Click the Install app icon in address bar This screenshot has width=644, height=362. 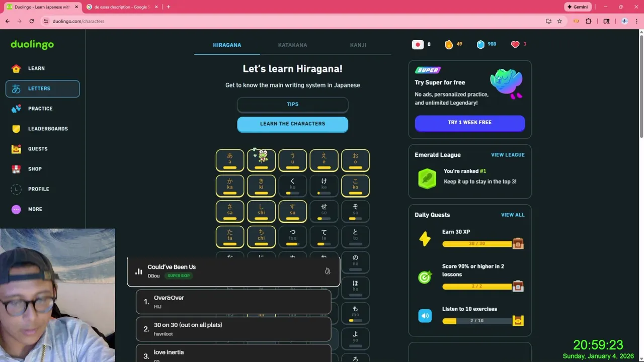click(548, 21)
